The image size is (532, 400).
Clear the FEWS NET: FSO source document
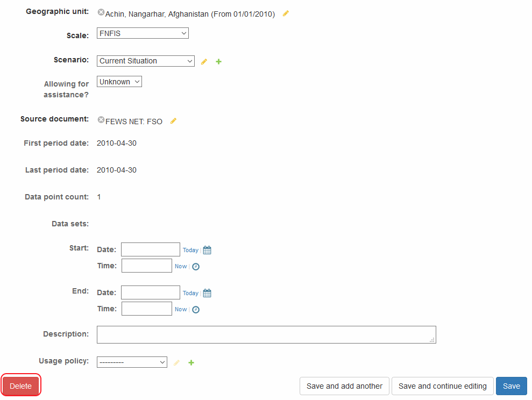pyautogui.click(x=101, y=120)
